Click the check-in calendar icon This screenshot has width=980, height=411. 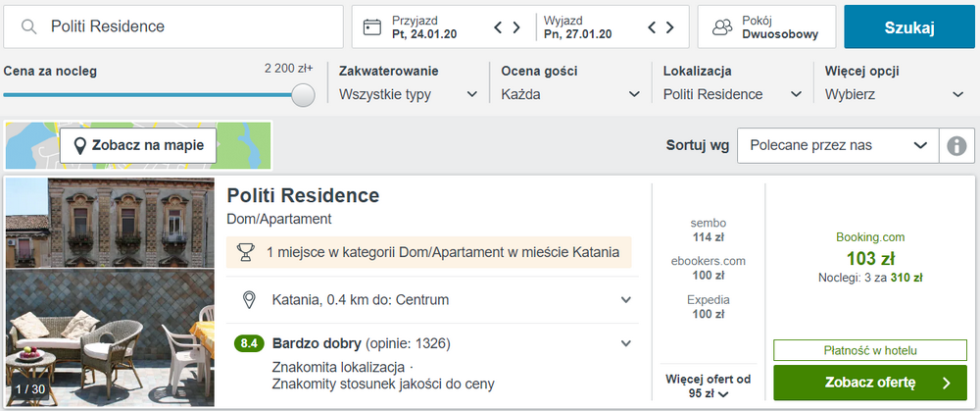click(372, 26)
